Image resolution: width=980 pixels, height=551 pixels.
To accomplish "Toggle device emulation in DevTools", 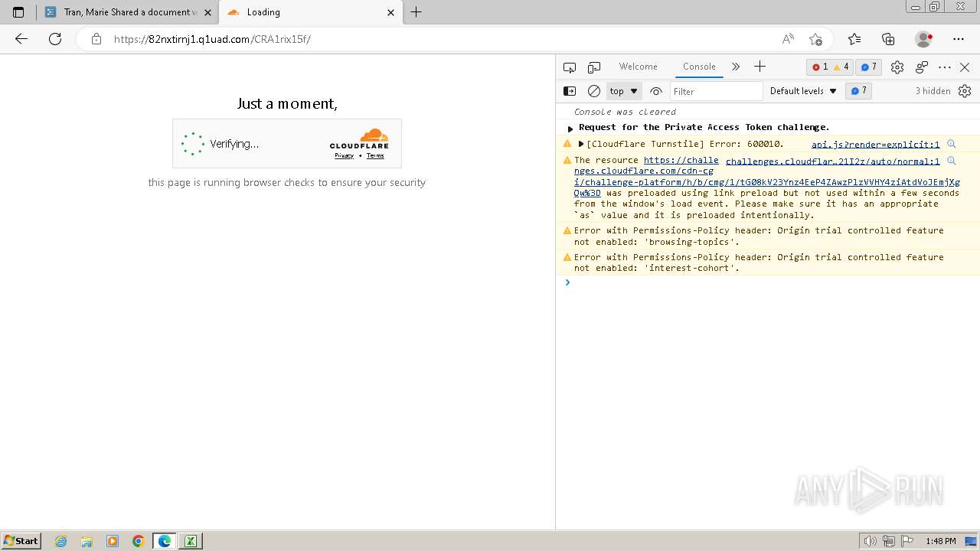I will tap(594, 67).
